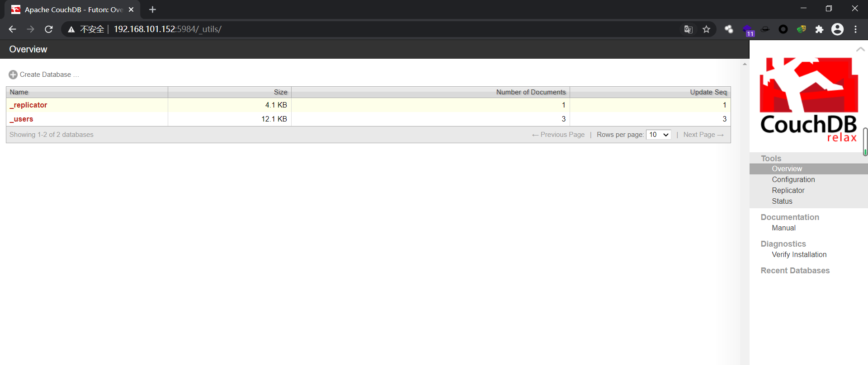Go to Previous Page
Image resolution: width=868 pixels, height=365 pixels.
tap(558, 135)
